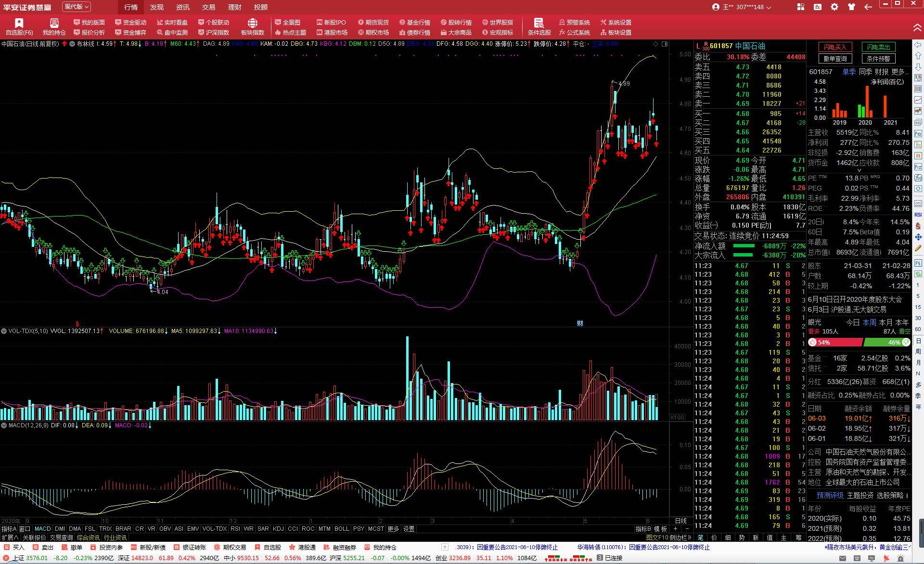Click 撤单 cancel order in bottom toolbar
The width and height of the screenshot is (924, 564).
click(72, 548)
